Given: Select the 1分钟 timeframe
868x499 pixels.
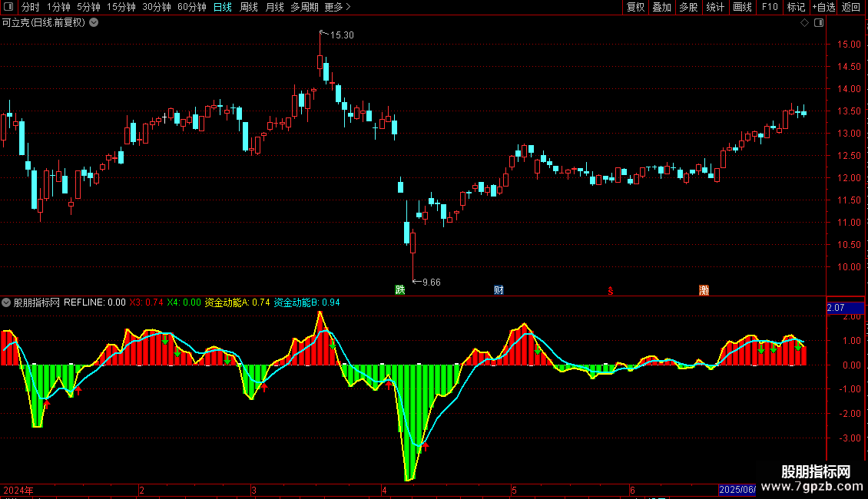Looking at the screenshot, I should [58, 7].
